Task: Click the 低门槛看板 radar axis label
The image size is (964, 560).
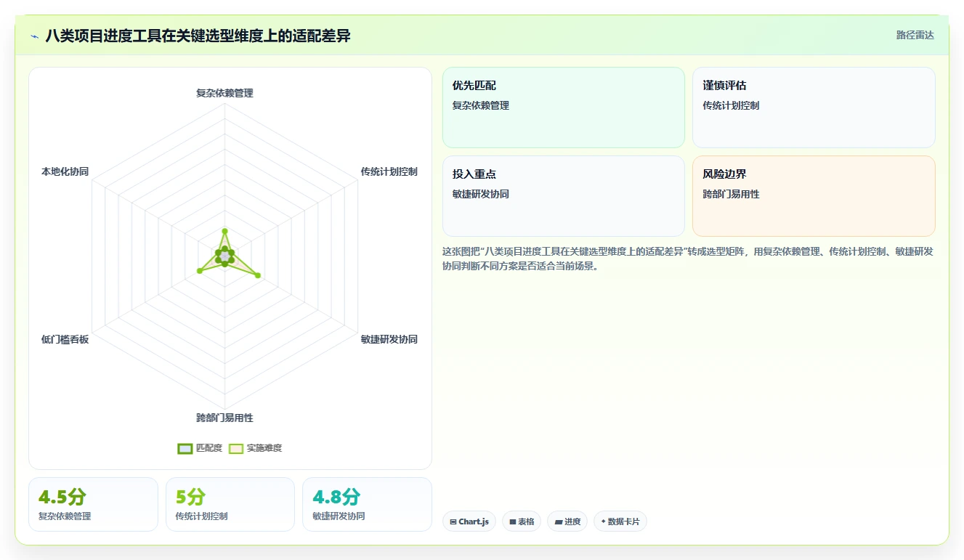Action: (65, 339)
